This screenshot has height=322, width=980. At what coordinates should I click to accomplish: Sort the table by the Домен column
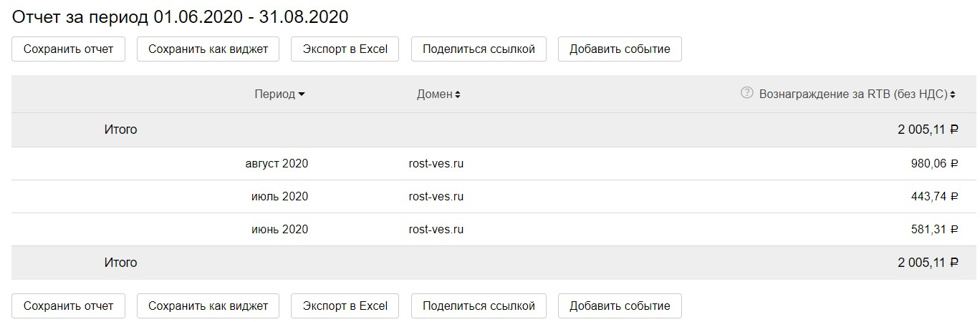[438, 94]
